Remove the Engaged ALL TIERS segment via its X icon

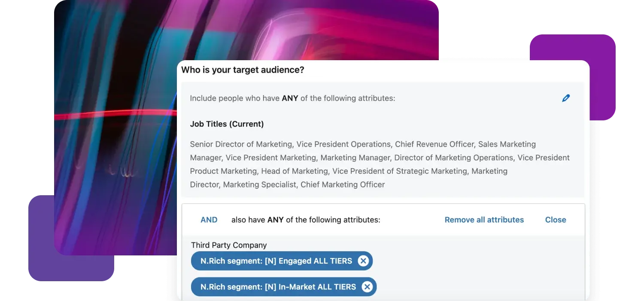pos(363,261)
